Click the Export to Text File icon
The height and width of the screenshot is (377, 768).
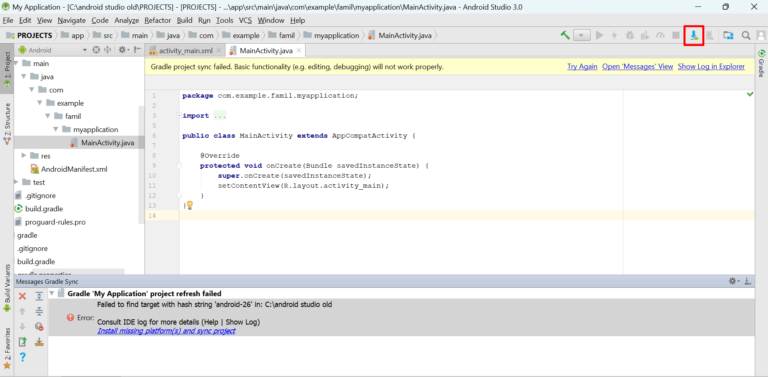(22, 342)
